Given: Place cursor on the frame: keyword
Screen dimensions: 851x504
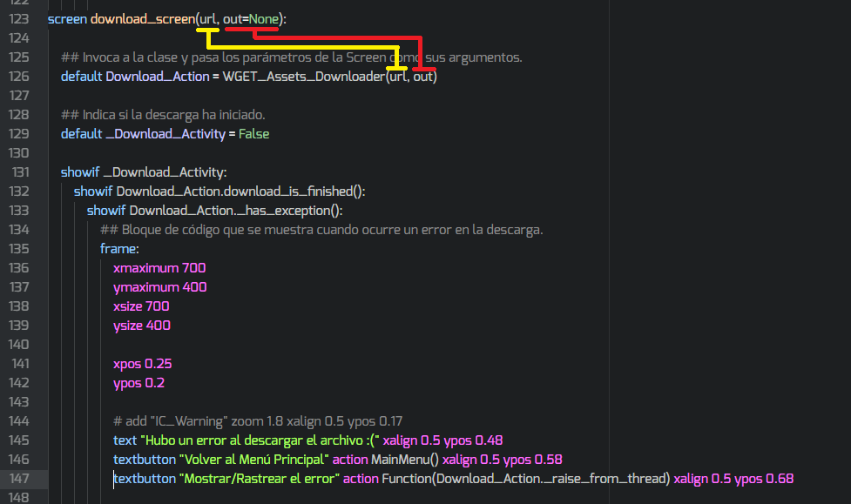Looking at the screenshot, I should click(x=118, y=249).
